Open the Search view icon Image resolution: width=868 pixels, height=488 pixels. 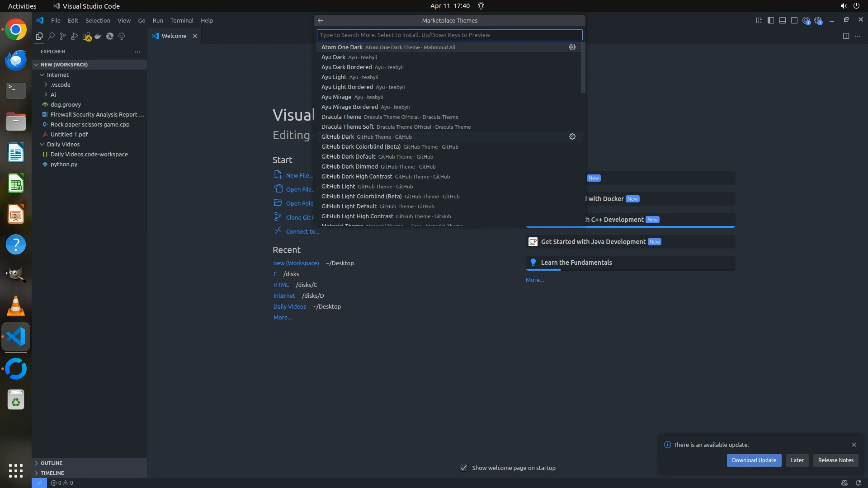[51, 36]
